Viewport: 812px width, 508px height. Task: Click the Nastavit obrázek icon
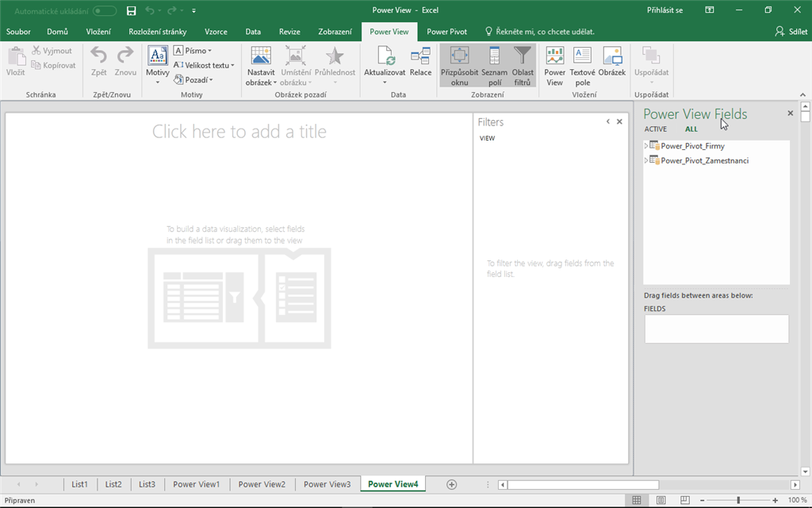(x=261, y=56)
